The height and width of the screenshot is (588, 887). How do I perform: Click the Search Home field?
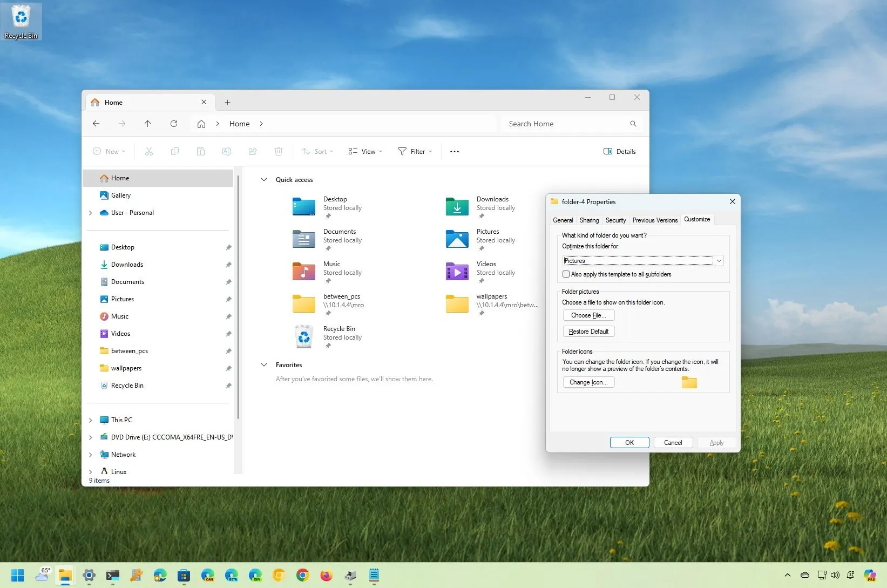(572, 124)
